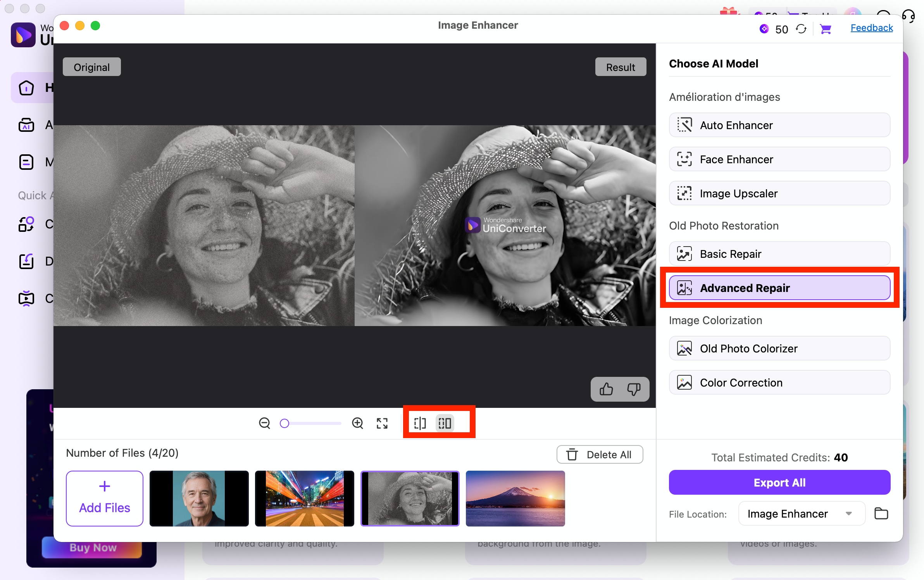
Task: Select the Face Enhancer model
Action: point(779,159)
